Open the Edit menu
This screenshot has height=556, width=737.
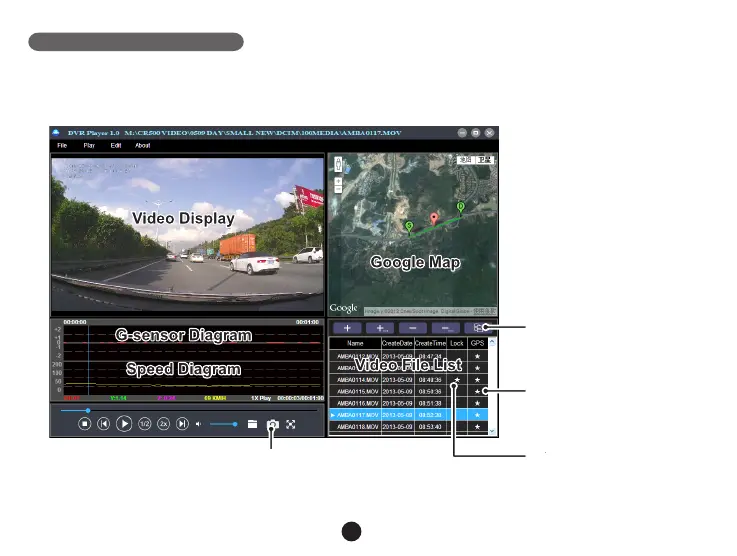[116, 145]
